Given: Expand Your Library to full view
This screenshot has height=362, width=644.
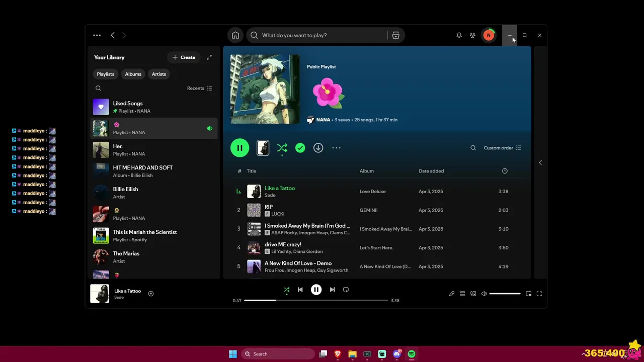Looking at the screenshot, I should [x=209, y=57].
